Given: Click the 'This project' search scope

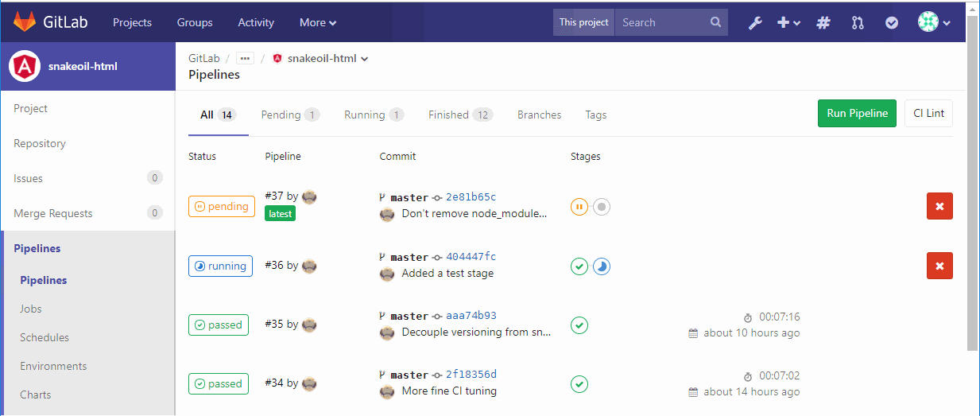Looking at the screenshot, I should click(x=584, y=22).
